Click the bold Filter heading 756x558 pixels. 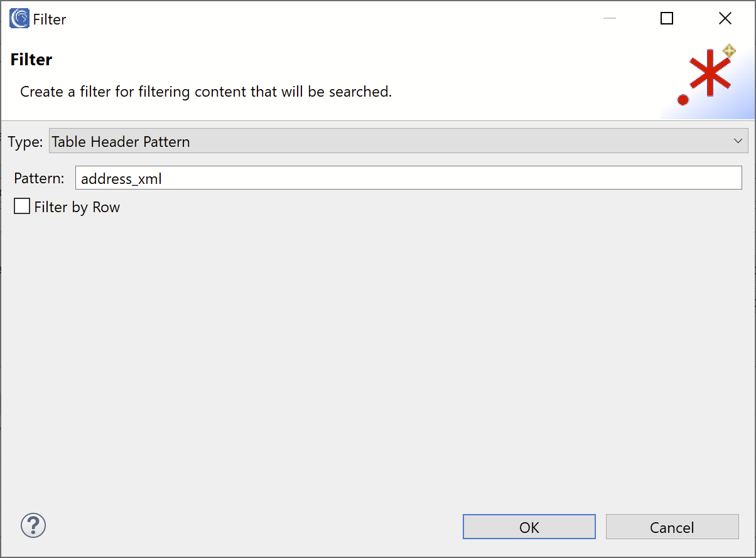tap(31, 60)
